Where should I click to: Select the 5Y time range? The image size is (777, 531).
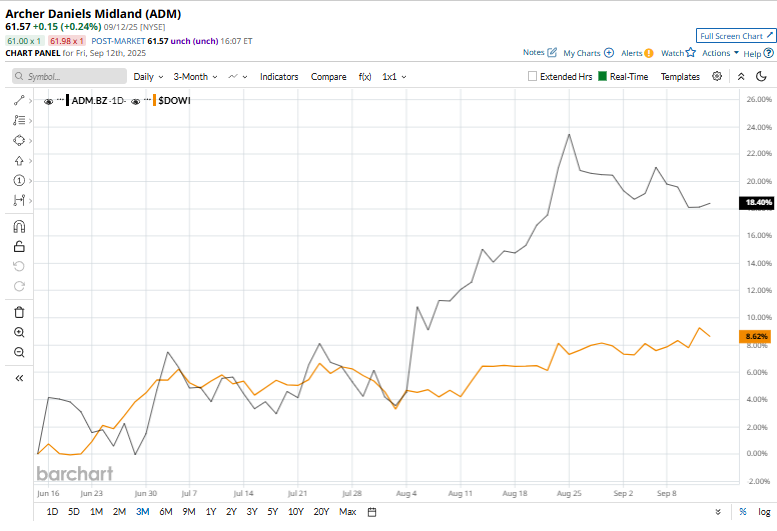click(273, 512)
